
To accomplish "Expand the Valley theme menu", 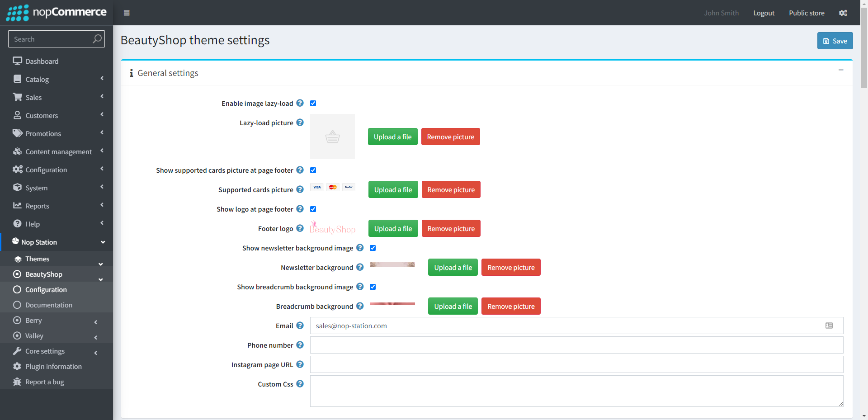I will [x=57, y=335].
